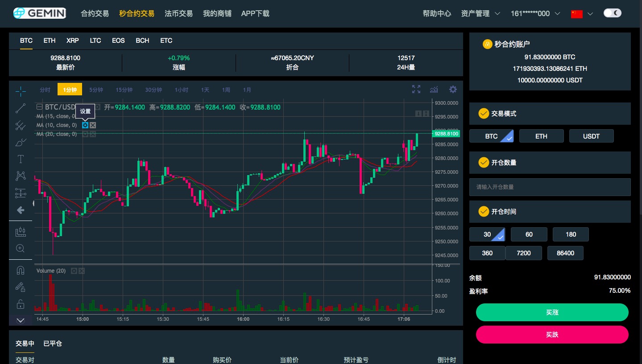The image size is (642, 364).
Task: Choose BTC as trading mode
Action: pyautogui.click(x=492, y=136)
